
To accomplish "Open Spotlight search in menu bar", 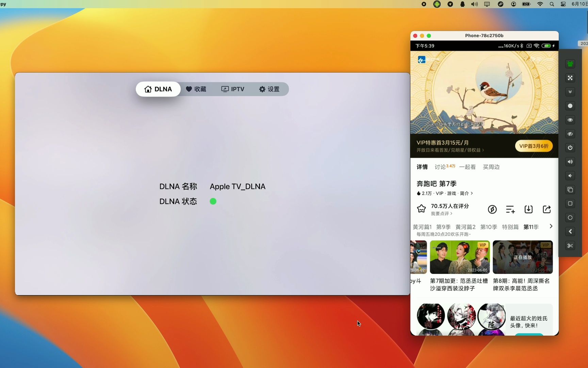I will click(552, 4).
